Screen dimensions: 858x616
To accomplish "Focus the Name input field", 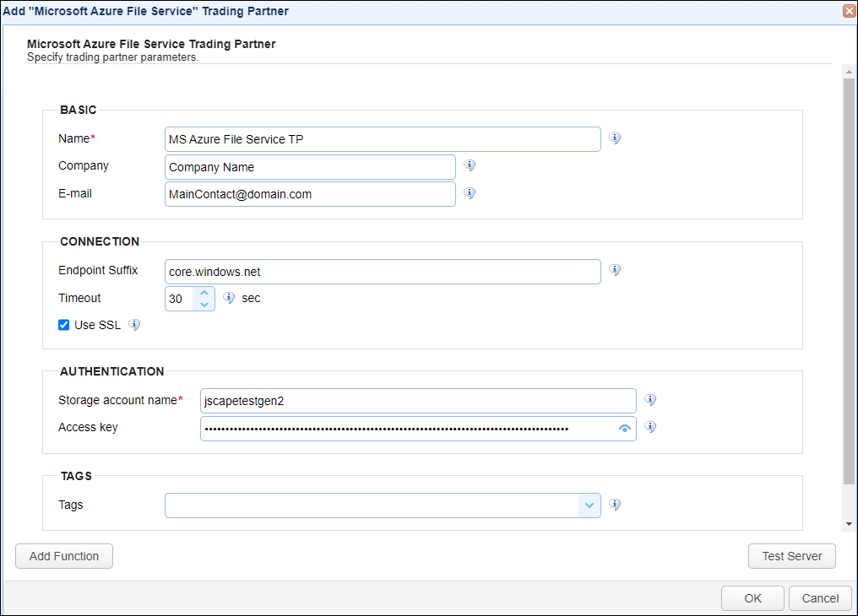I will click(x=383, y=139).
